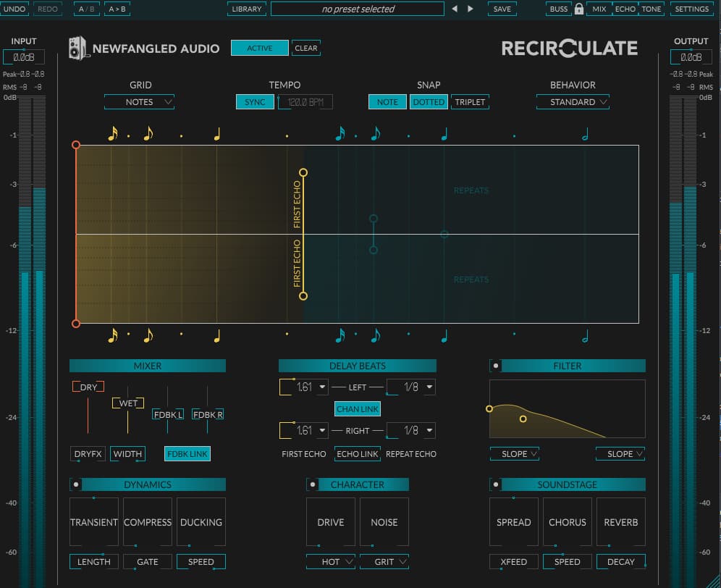Open the BEHAVIOR Standard dropdown
This screenshot has height=588, width=721.
click(573, 101)
